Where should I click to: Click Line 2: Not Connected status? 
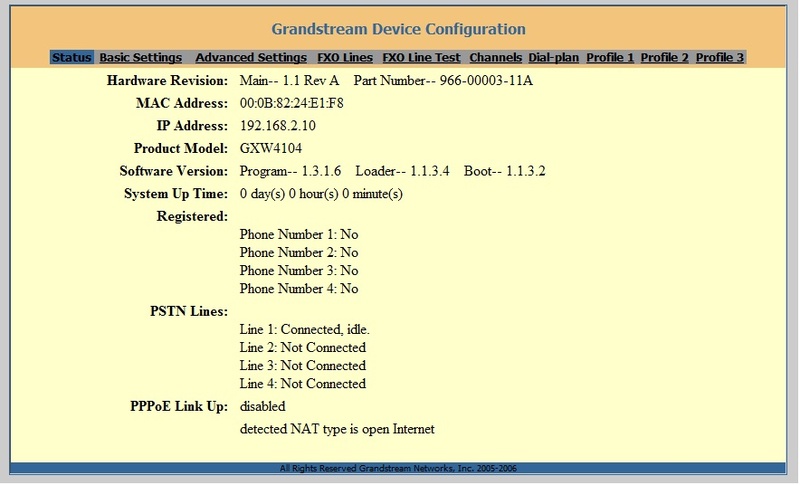303,347
